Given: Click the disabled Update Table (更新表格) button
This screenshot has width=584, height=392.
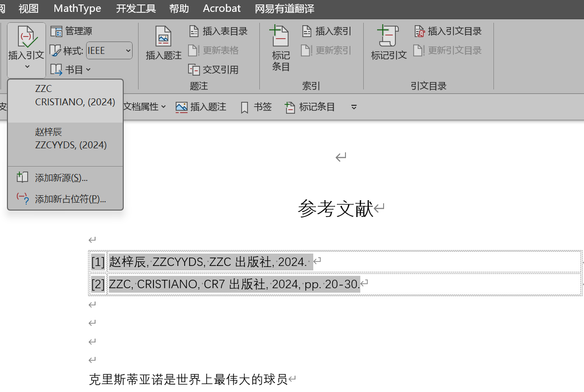Looking at the screenshot, I should point(213,50).
